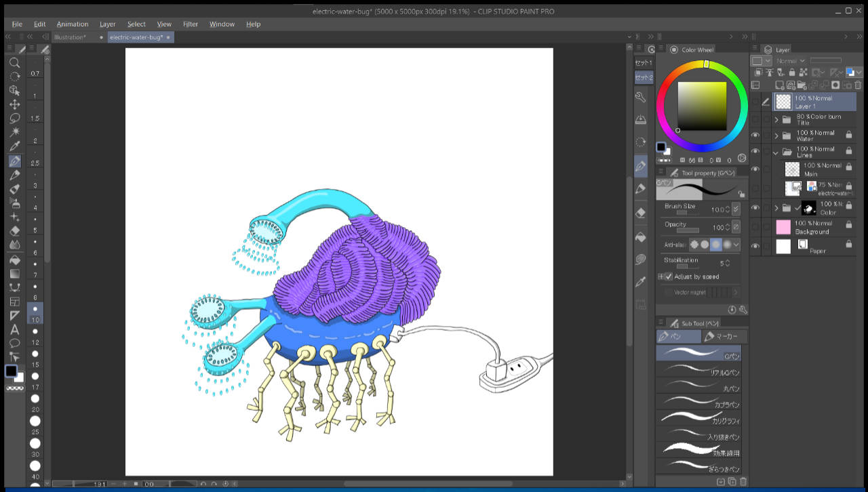868x492 pixels.
Task: Switch to the マーカー sub tool tab
Action: [x=725, y=336]
